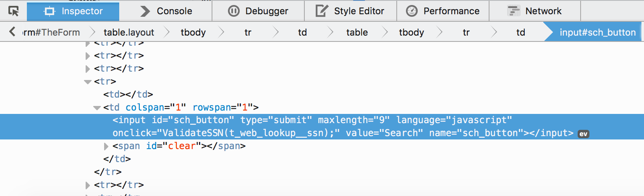Switch to the Inspector tab

click(x=73, y=11)
